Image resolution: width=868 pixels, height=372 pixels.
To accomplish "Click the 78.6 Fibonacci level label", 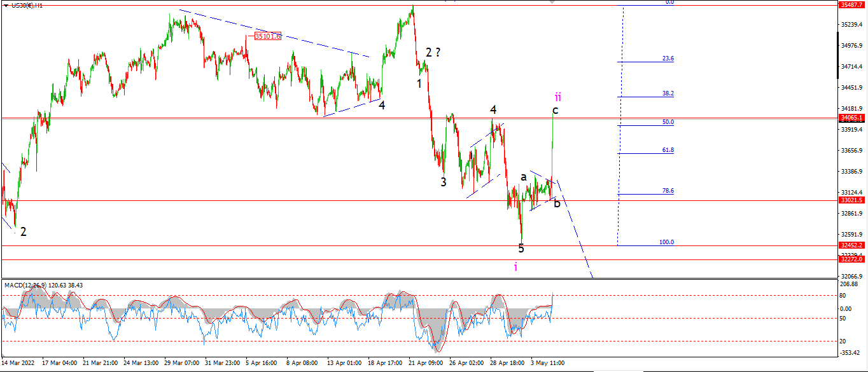I will (x=668, y=191).
